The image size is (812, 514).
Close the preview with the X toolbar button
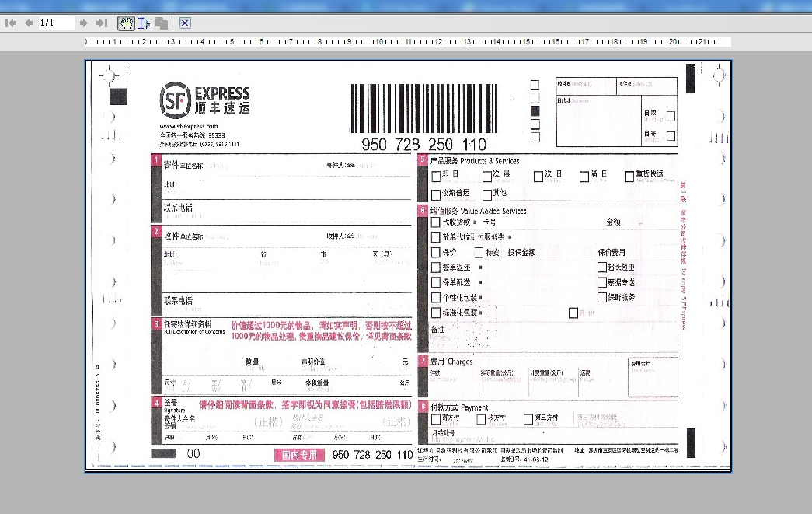tap(185, 23)
